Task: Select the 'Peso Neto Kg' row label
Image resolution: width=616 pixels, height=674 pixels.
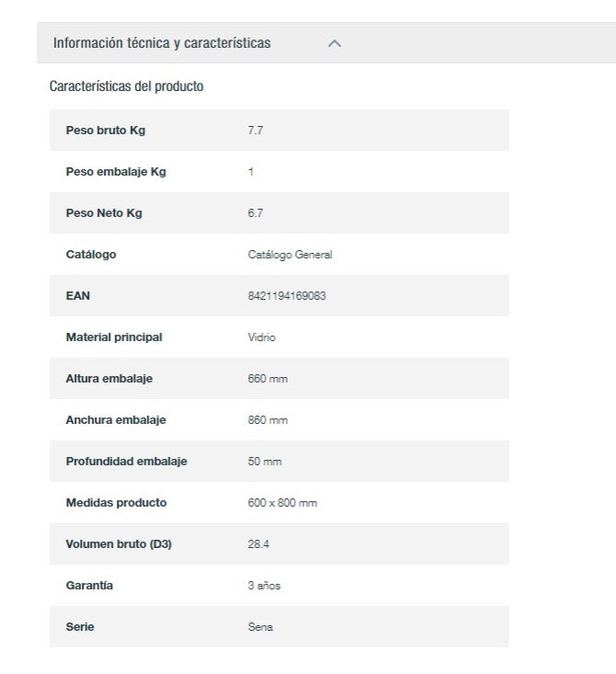Action: click(x=104, y=213)
